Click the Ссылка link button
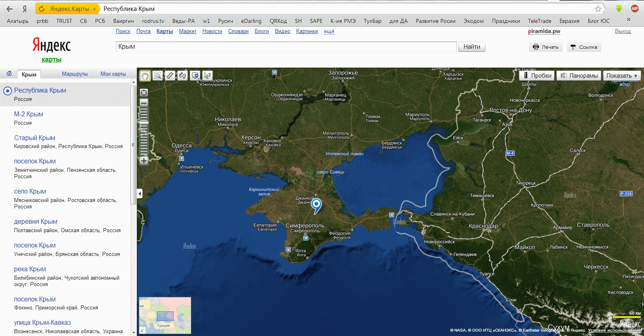The image size is (644, 336). [x=584, y=47]
